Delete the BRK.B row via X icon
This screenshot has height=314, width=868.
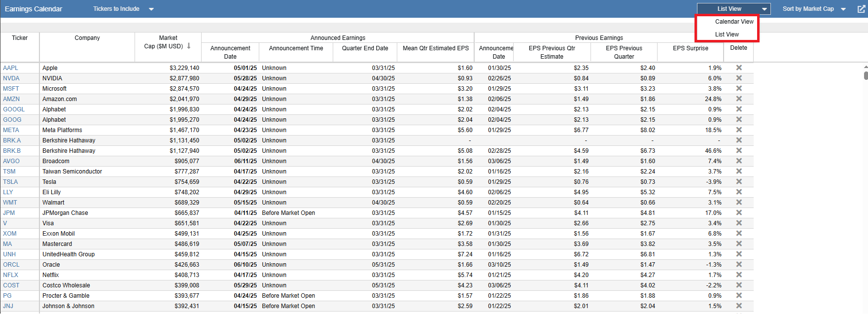click(x=739, y=150)
